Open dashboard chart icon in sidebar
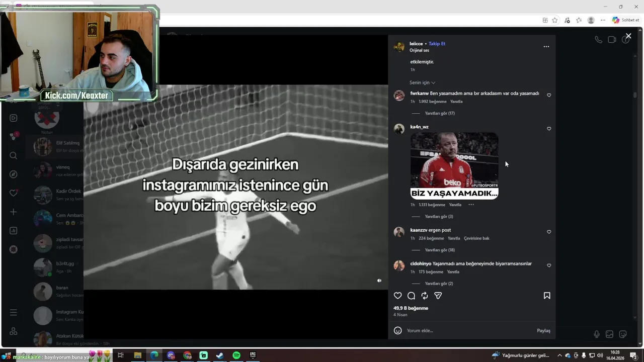Image resolution: width=644 pixels, height=362 pixels. click(14, 231)
